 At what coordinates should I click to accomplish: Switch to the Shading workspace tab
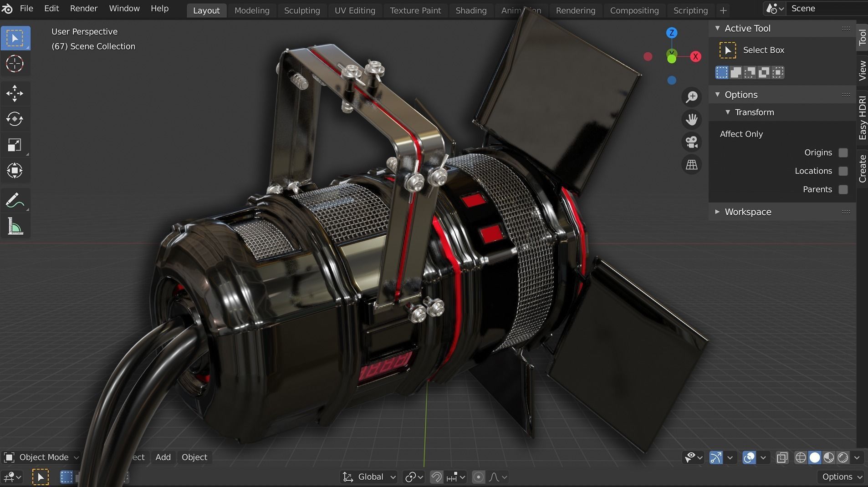click(x=471, y=10)
